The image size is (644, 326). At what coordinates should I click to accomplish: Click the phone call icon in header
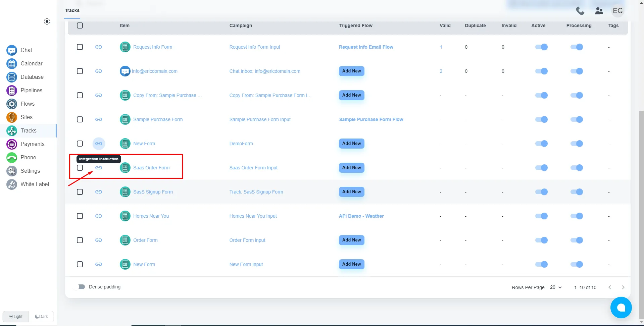[580, 11]
